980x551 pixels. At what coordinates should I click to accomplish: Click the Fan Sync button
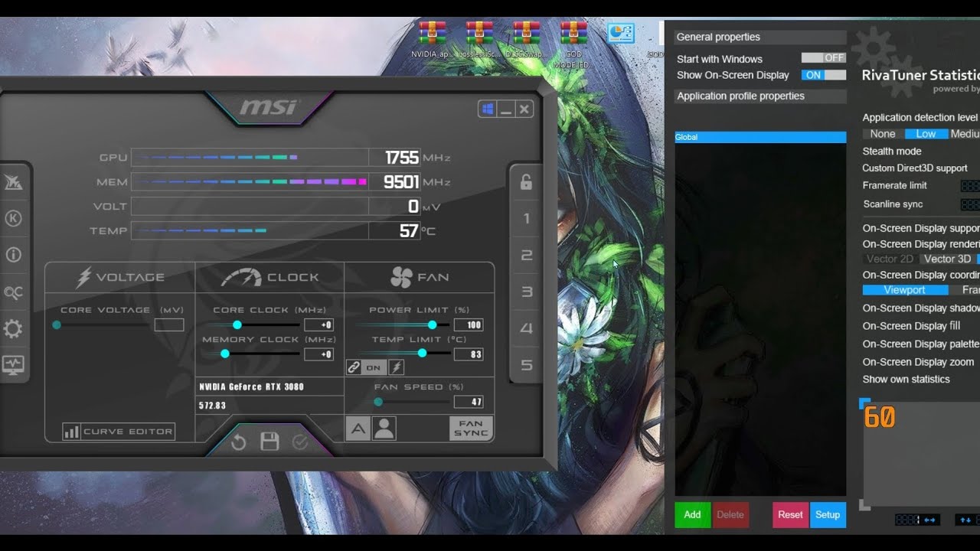471,429
